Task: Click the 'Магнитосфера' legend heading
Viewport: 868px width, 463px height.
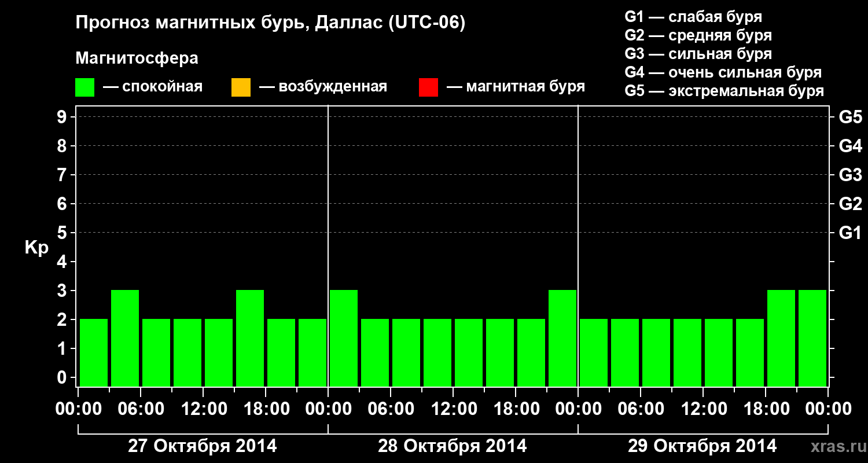Action: (137, 58)
